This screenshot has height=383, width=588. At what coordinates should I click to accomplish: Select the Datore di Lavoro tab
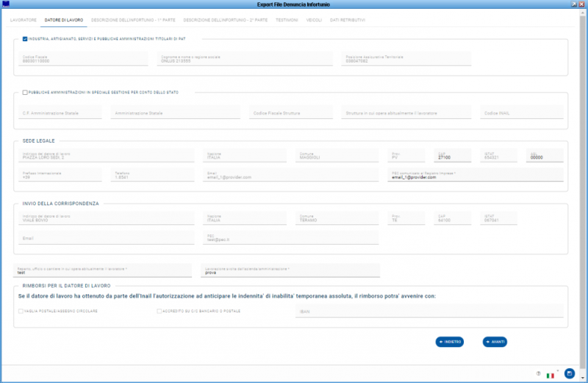pyautogui.click(x=64, y=21)
